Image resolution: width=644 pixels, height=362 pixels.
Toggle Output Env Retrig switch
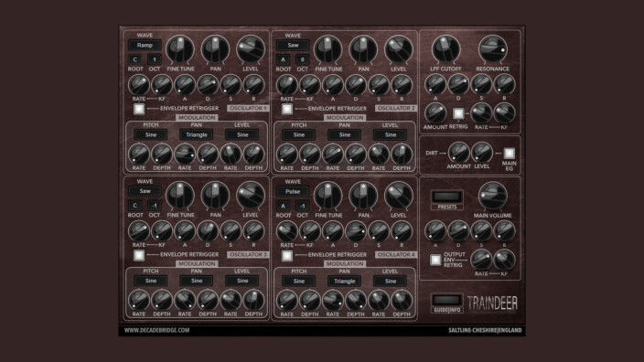point(435,260)
